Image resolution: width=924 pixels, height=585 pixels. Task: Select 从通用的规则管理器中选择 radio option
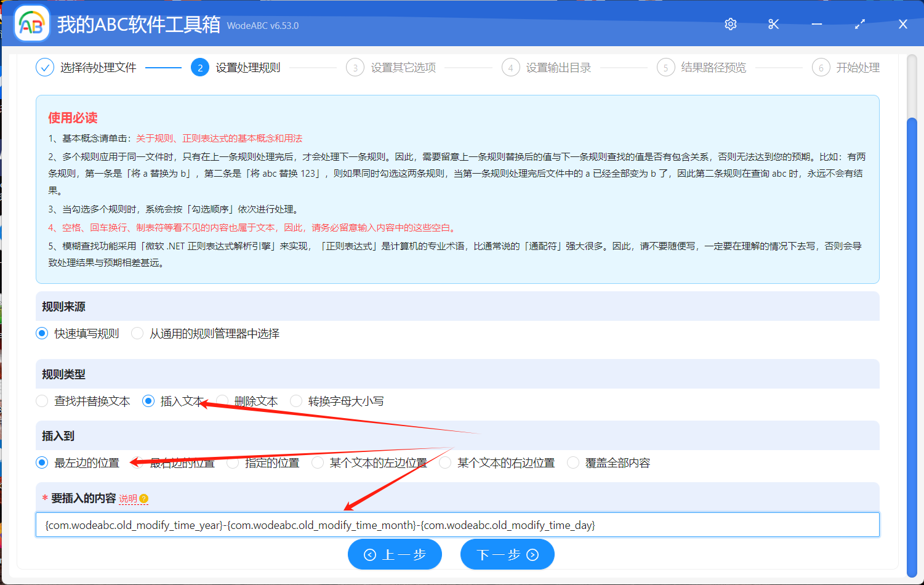tap(138, 333)
